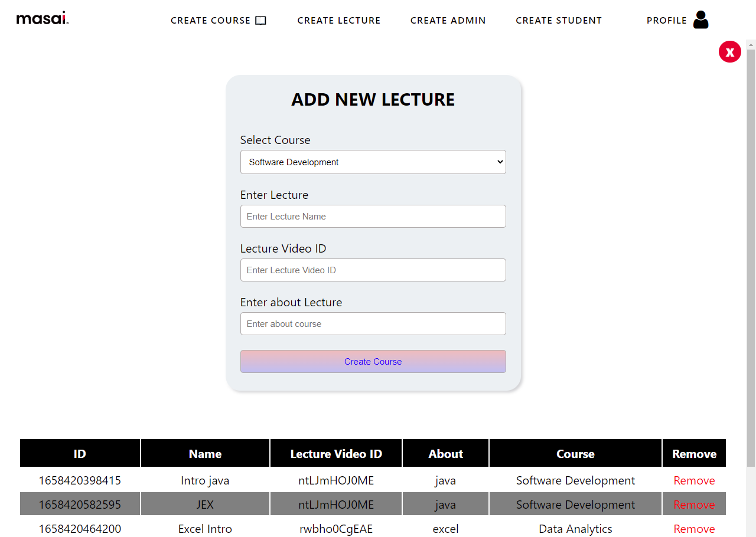Click the Select Course label
Viewport: 756px width, 537px height.
click(275, 140)
